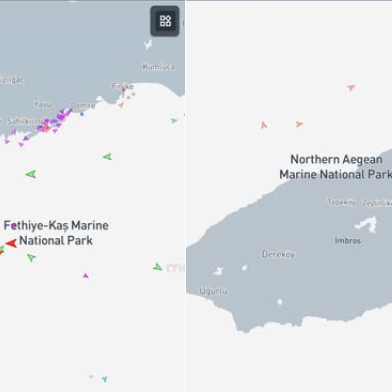Image resolution: width=392 pixels, height=392 pixels.
Task: Open the map layers widget button
Action: click(165, 21)
